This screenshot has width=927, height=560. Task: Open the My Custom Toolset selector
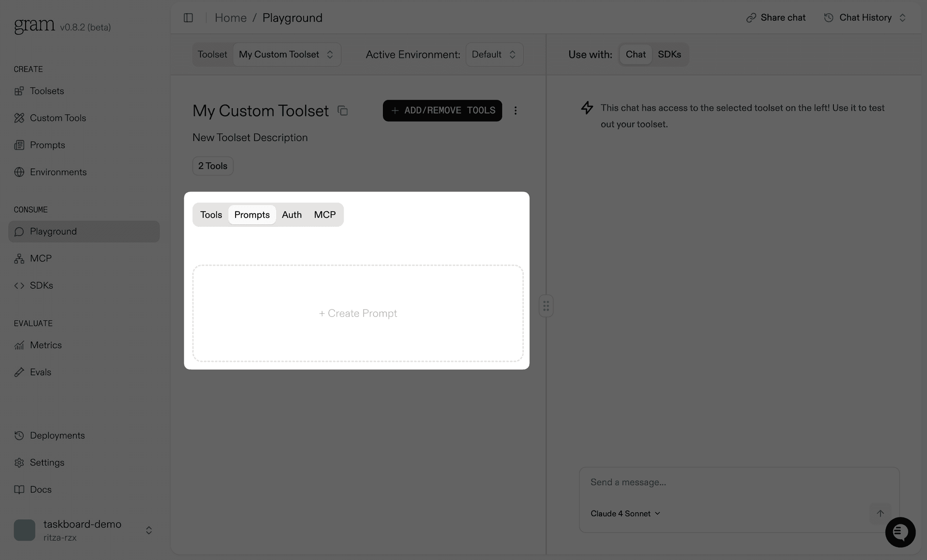point(287,54)
